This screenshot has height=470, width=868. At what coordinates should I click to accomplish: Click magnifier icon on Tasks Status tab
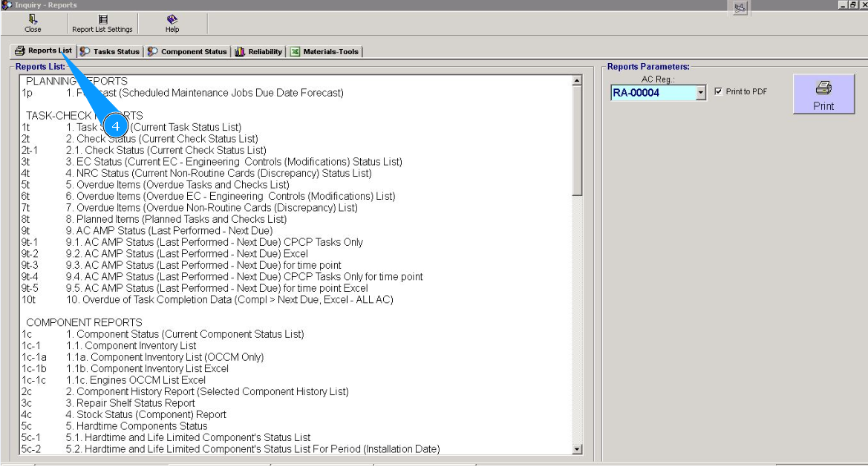pos(85,51)
